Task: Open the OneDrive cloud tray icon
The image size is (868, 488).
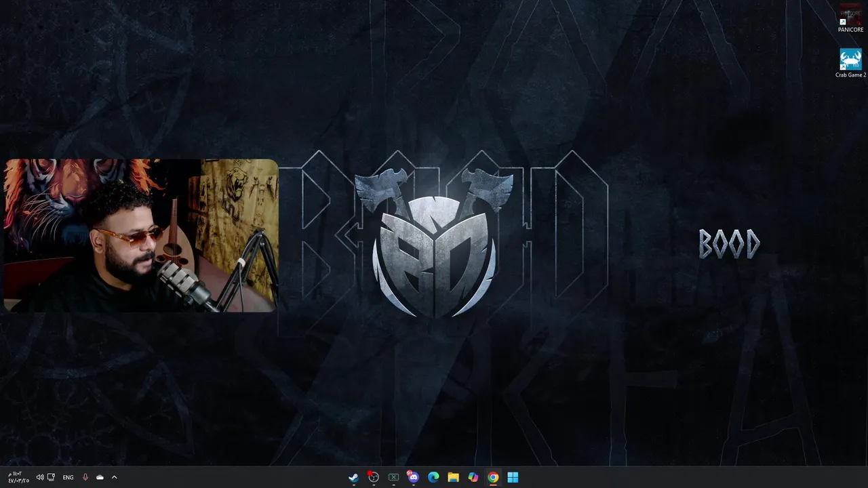Action: (x=100, y=477)
